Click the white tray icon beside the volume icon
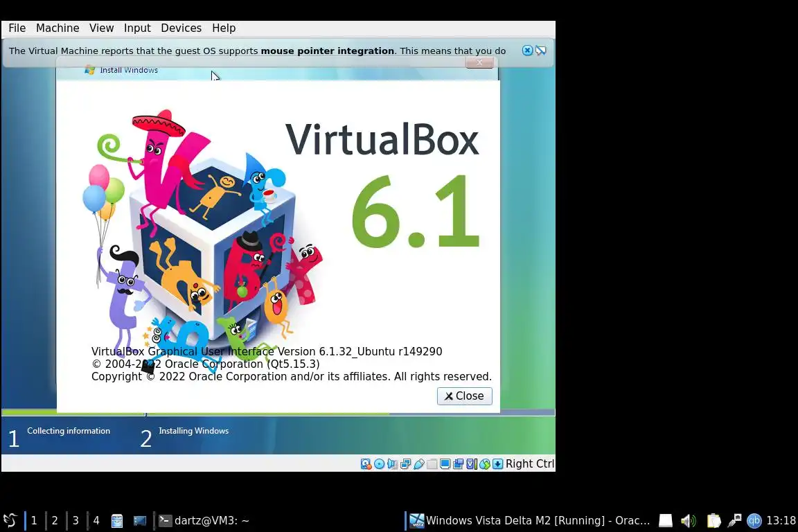 [x=666, y=520]
